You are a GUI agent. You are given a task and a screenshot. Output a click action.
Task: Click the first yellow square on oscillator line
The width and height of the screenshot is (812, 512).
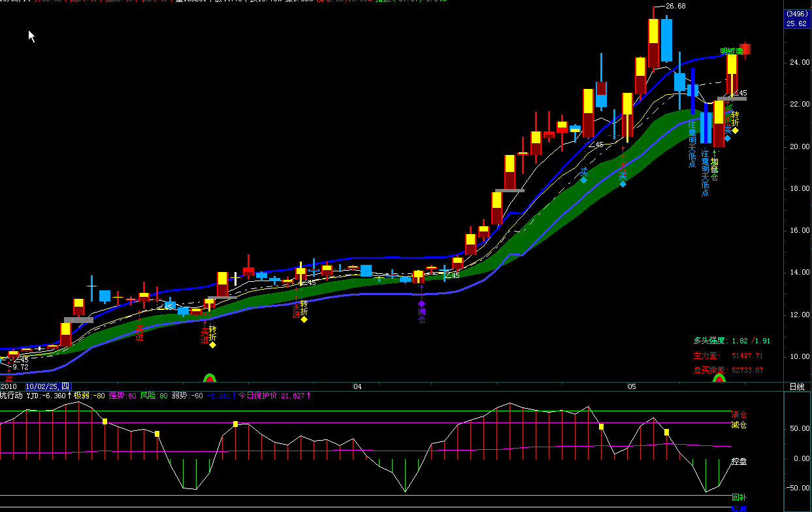(105, 421)
